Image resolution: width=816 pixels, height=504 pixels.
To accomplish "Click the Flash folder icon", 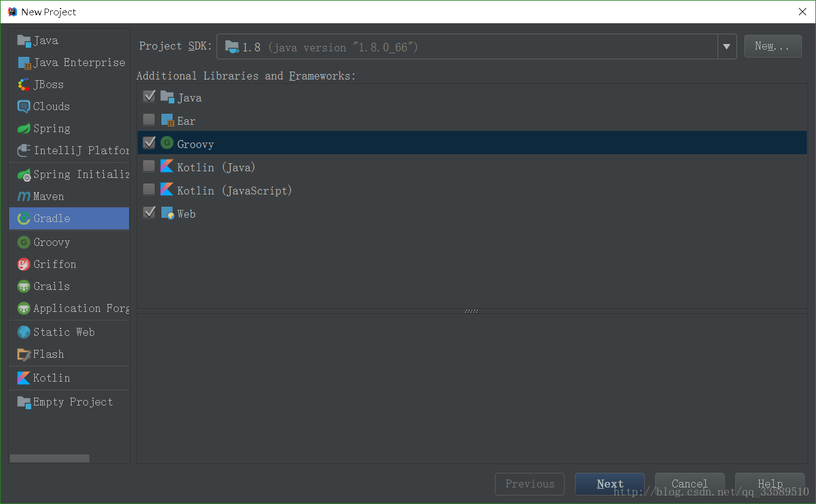I will (x=24, y=355).
